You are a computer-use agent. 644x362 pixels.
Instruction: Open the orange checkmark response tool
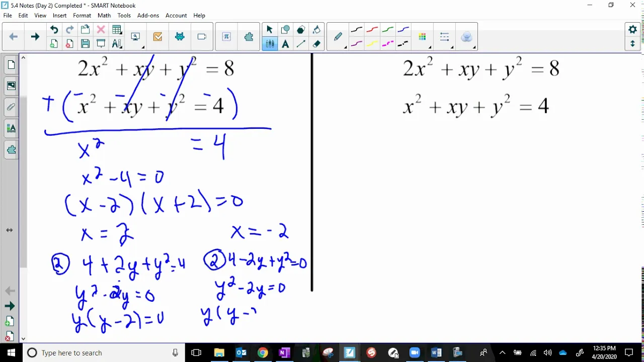click(x=157, y=37)
